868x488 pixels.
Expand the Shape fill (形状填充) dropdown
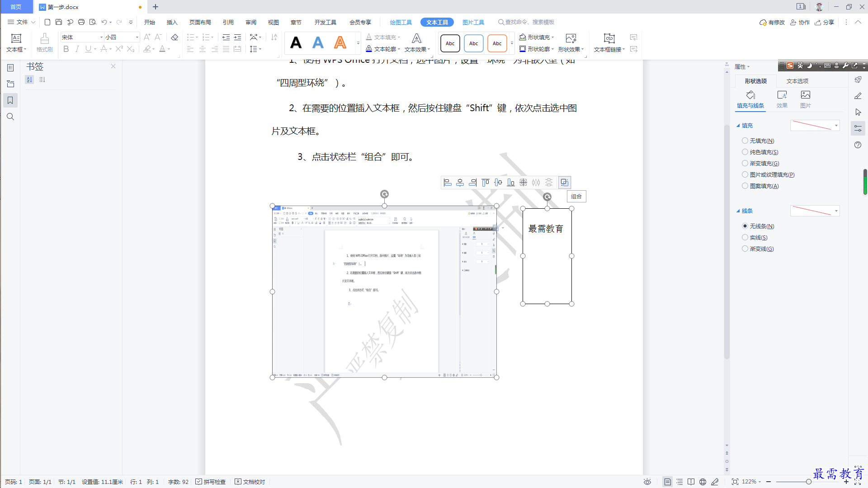pos(553,38)
